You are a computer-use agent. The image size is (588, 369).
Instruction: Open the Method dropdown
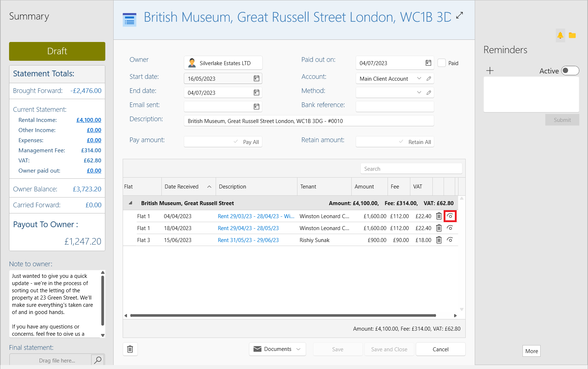click(419, 93)
